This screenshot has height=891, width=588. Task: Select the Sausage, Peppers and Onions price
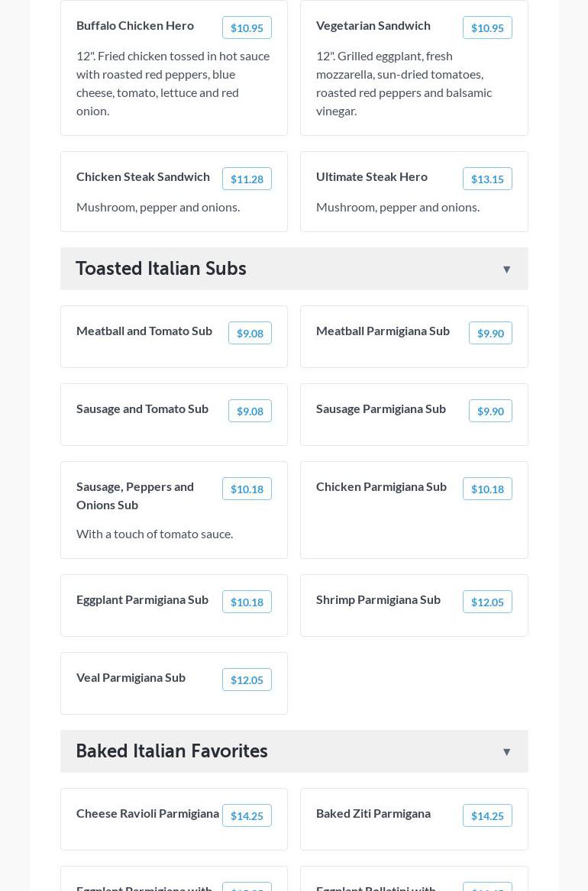click(247, 489)
